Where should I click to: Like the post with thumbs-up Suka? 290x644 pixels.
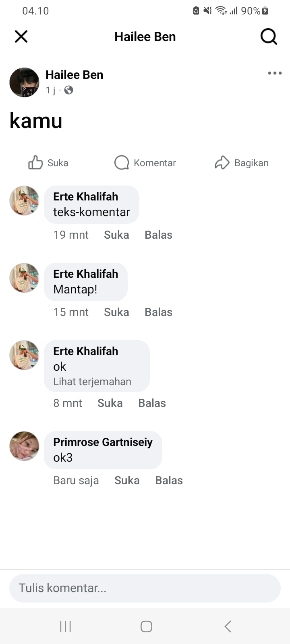click(x=48, y=163)
